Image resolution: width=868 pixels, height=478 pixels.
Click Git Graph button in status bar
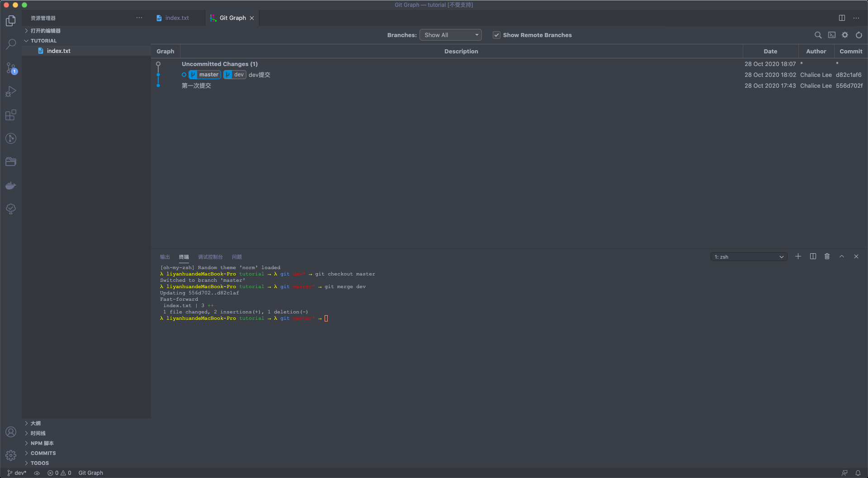(x=90, y=473)
